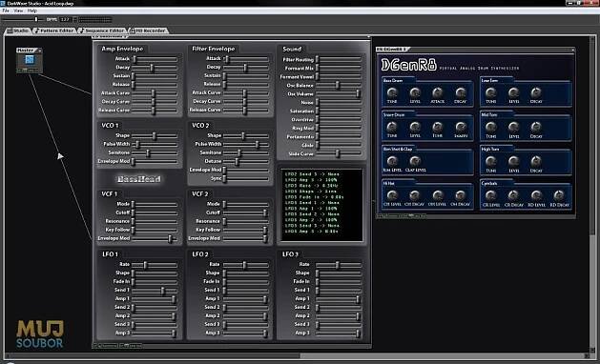Switch to the Pattern Editor tab
This screenshot has width=600, height=364.
54,30
